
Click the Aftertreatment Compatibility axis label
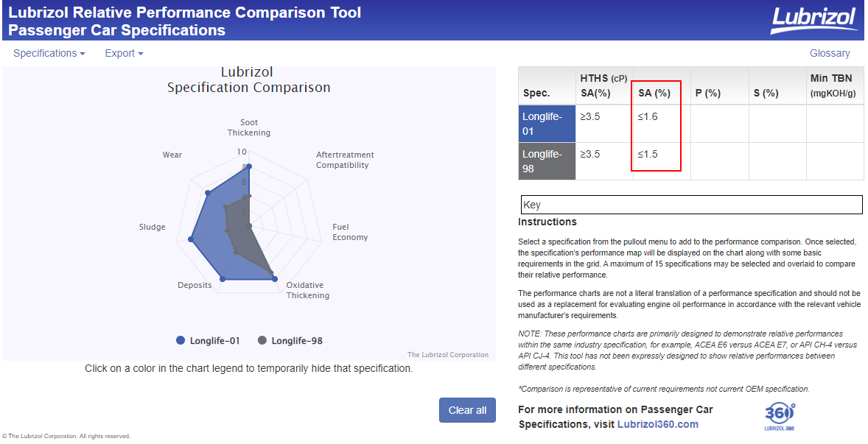click(345, 160)
